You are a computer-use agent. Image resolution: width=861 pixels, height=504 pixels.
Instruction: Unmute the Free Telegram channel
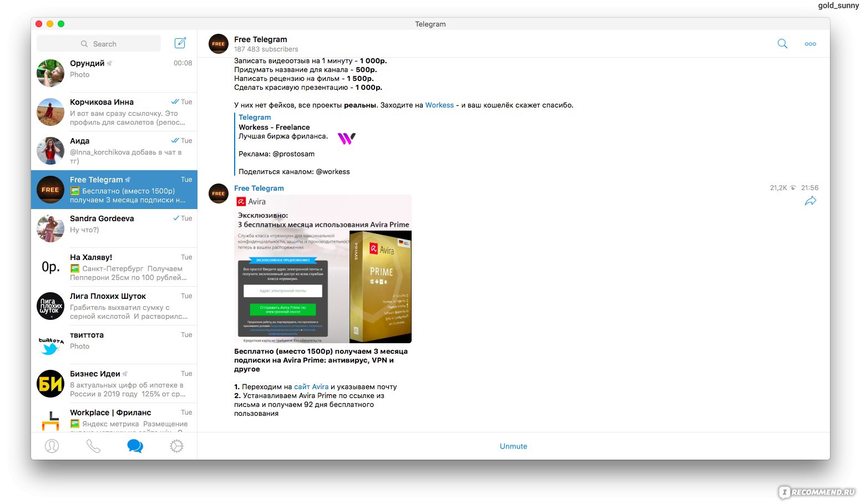click(514, 446)
